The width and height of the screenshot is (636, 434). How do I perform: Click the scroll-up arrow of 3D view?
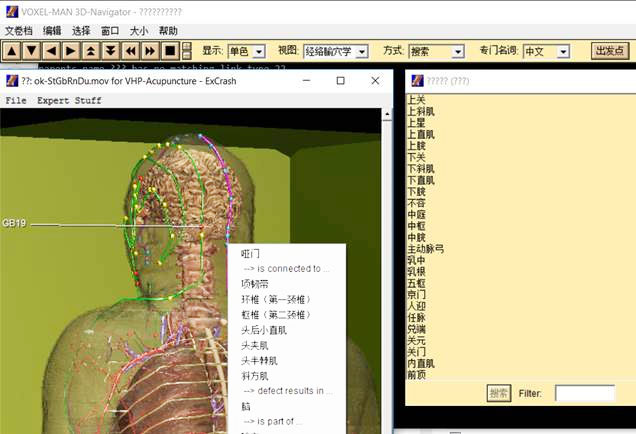(387, 115)
